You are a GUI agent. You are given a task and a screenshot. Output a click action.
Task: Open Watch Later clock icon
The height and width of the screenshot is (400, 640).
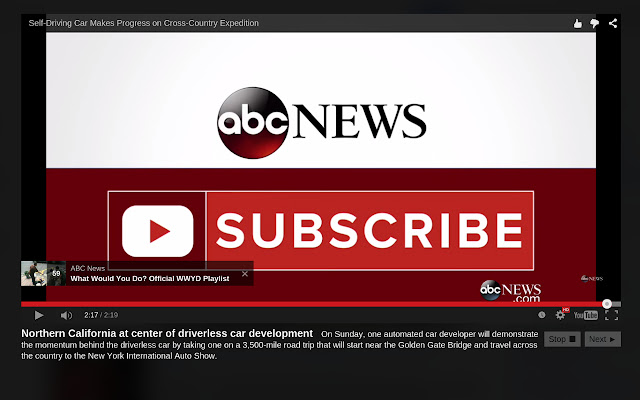point(542,315)
